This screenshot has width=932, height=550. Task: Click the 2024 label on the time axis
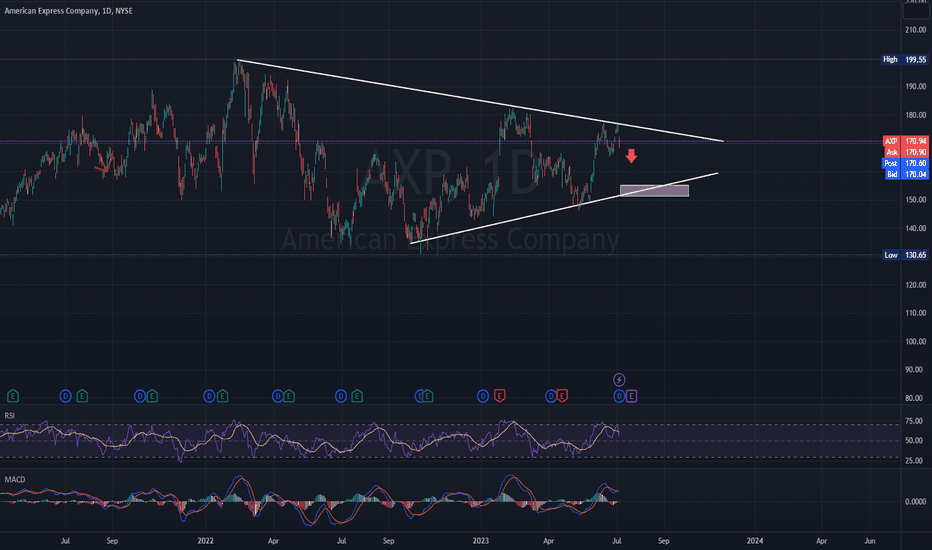pyautogui.click(x=754, y=541)
